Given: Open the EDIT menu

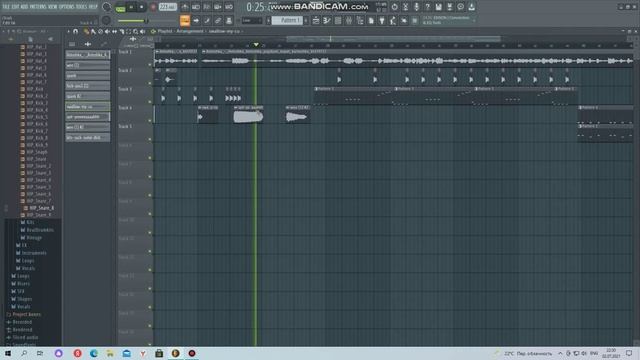Looking at the screenshot, I should [x=15, y=7].
